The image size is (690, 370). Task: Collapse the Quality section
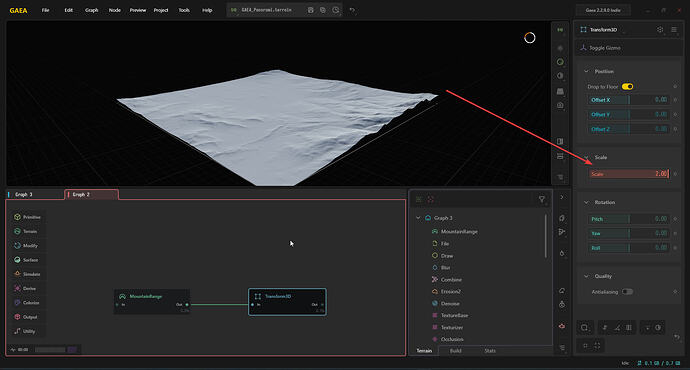tap(586, 276)
